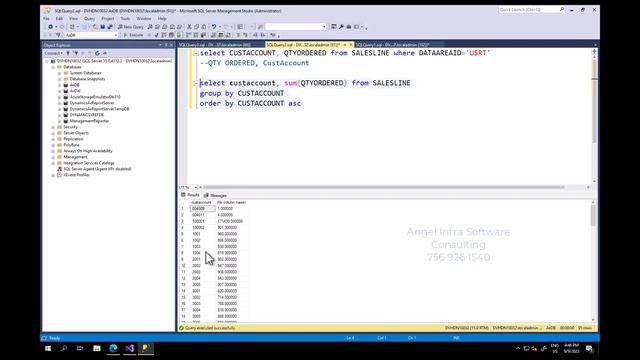Open the notification center icon in tray
640x360 pixels.
[x=589, y=348]
